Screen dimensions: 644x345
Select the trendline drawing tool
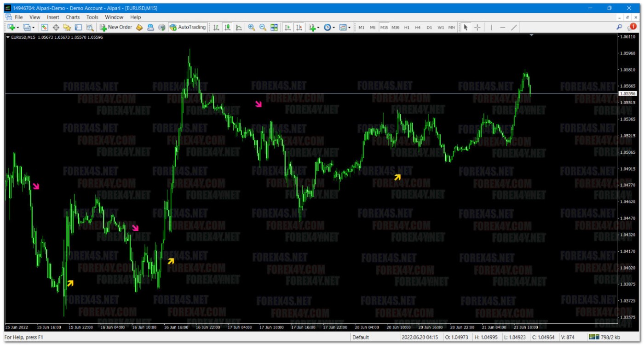(x=514, y=28)
